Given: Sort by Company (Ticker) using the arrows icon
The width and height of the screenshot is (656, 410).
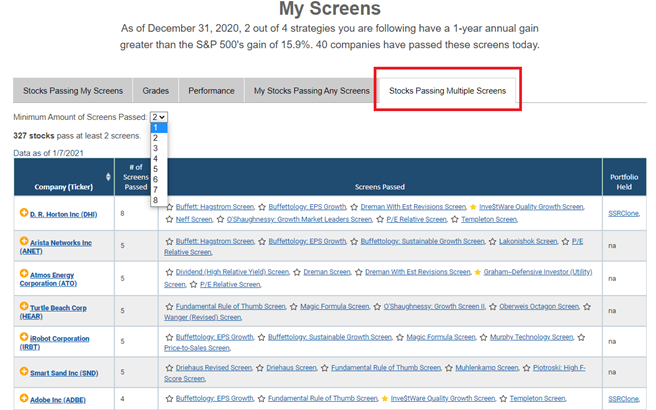Looking at the screenshot, I should pyautogui.click(x=108, y=177).
